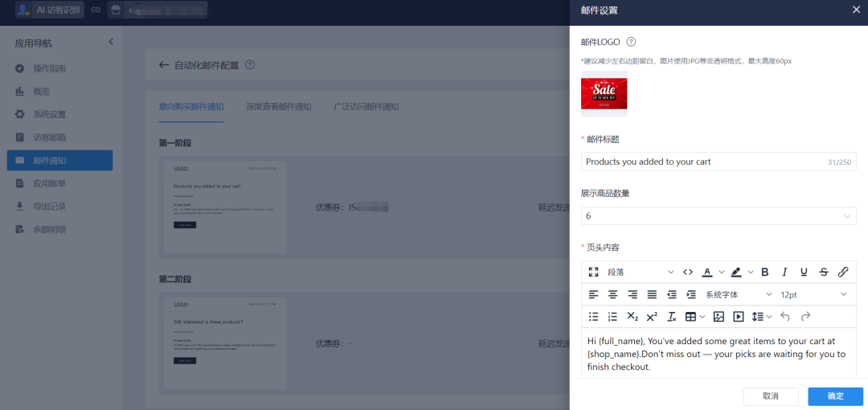Screen dimensions: 868x410
Task: Insert an image icon
Action: [719, 317]
